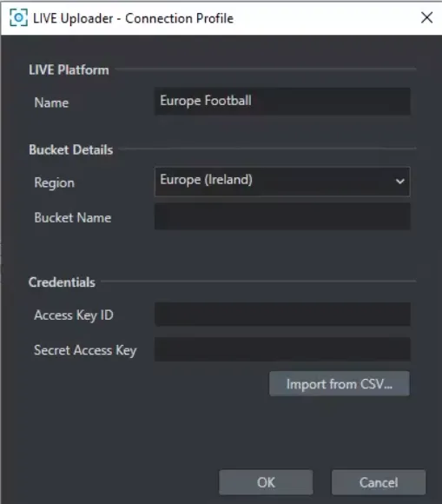Viewport: 442px width, 504px height.
Task: Click into the Access Key ID field
Action: coord(282,315)
